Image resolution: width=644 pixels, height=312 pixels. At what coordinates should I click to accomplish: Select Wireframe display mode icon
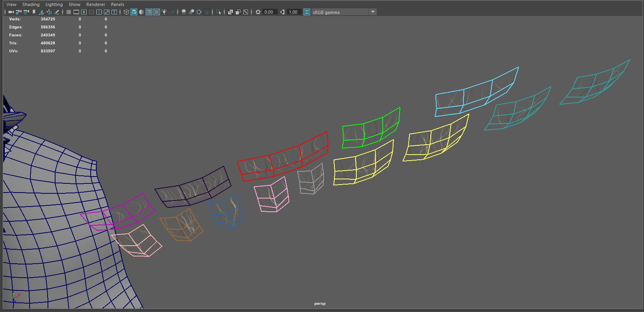pyautogui.click(x=126, y=12)
